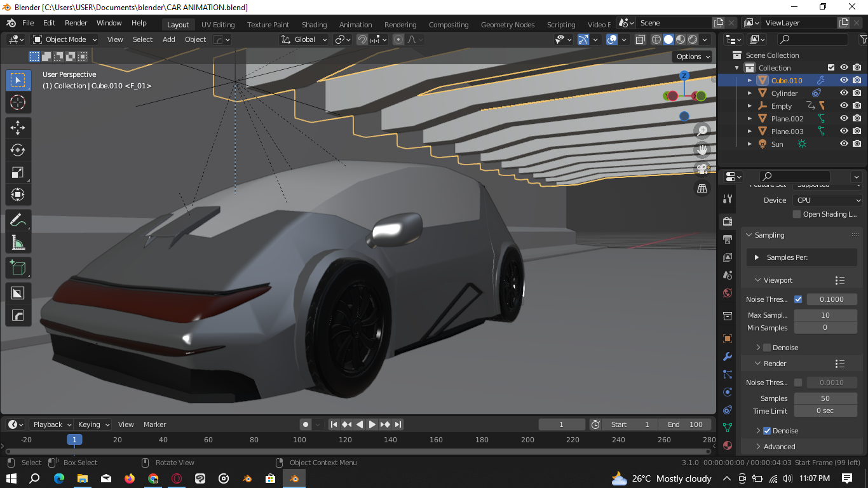This screenshot has width=868, height=488.
Task: Switch to Geometry Nodes workspace
Action: tap(508, 25)
